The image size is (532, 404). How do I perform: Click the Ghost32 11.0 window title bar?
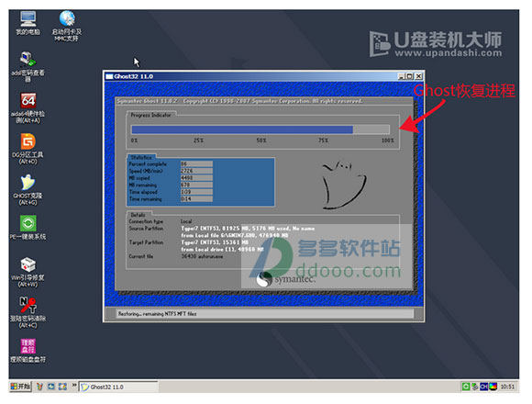(251, 76)
